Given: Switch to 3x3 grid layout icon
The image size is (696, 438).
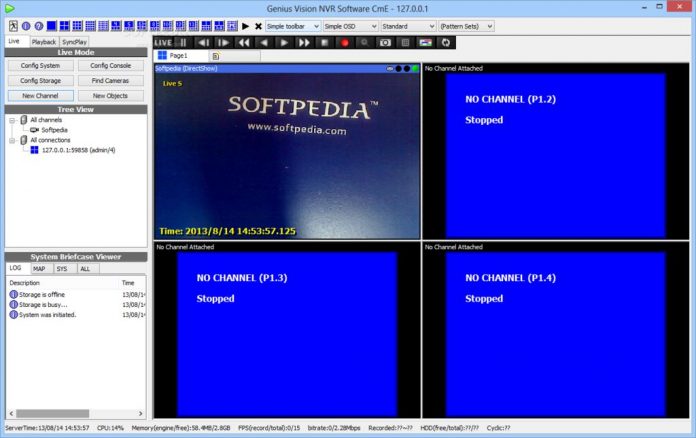Looking at the screenshot, I should pyautogui.click(x=77, y=26).
